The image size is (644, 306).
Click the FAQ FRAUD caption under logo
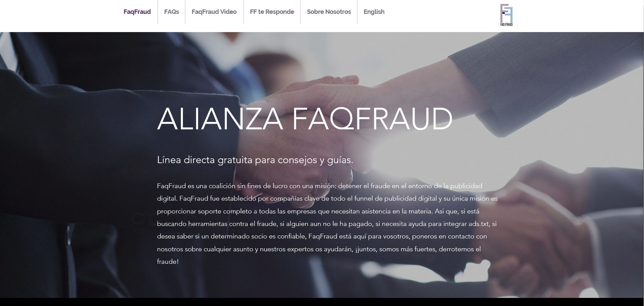[x=506, y=24]
